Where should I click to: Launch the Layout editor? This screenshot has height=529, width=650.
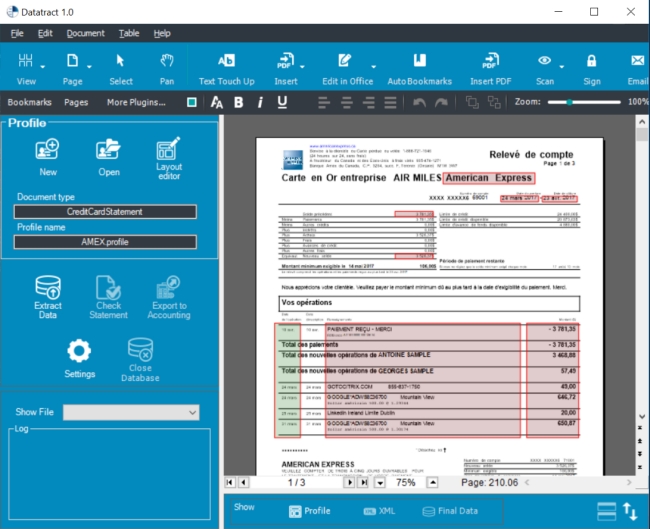pyautogui.click(x=169, y=158)
